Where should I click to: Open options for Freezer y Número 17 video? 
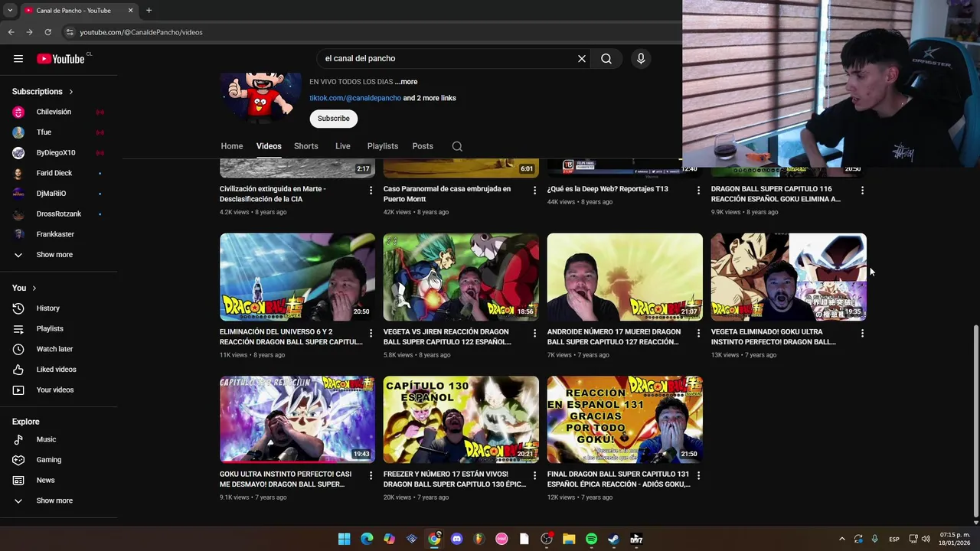click(535, 475)
